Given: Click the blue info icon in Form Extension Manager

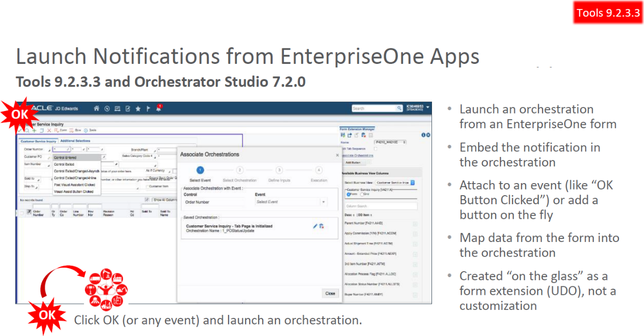Looking at the screenshot, I should click(423, 135).
